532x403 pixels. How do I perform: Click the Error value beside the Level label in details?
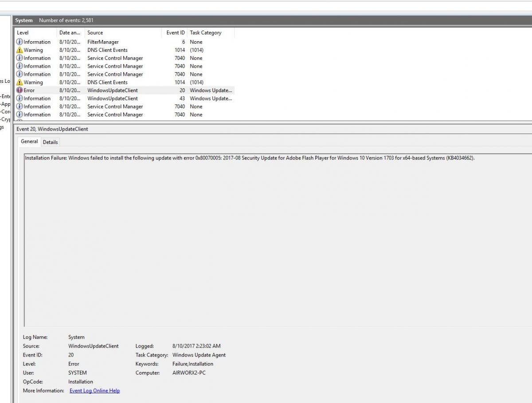coord(74,364)
